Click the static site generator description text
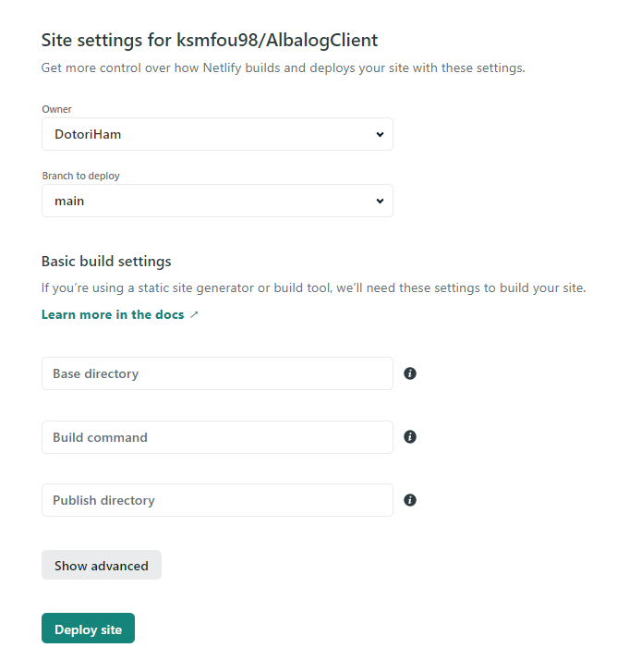The image size is (641, 672). coord(313,288)
